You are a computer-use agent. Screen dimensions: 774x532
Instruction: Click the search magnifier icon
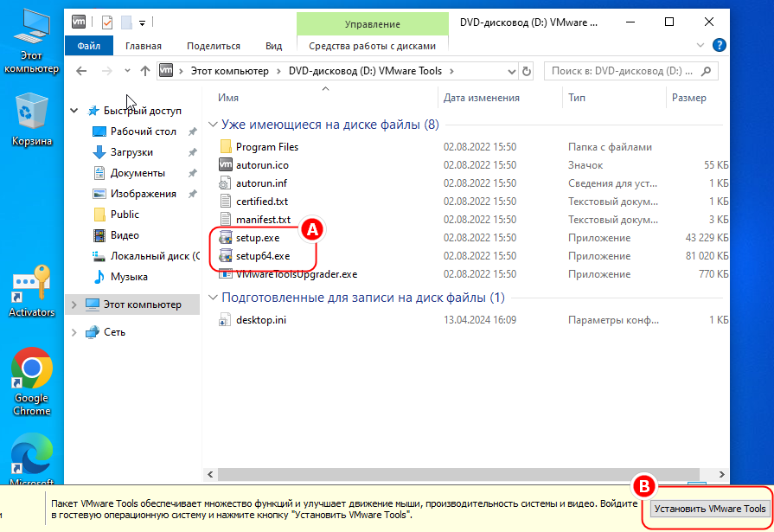tap(707, 71)
